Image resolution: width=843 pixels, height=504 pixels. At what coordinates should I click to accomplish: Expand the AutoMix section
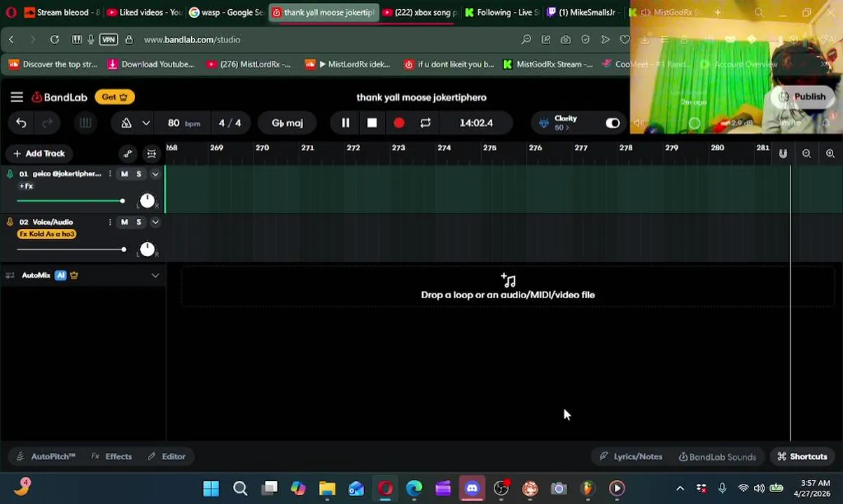point(155,275)
